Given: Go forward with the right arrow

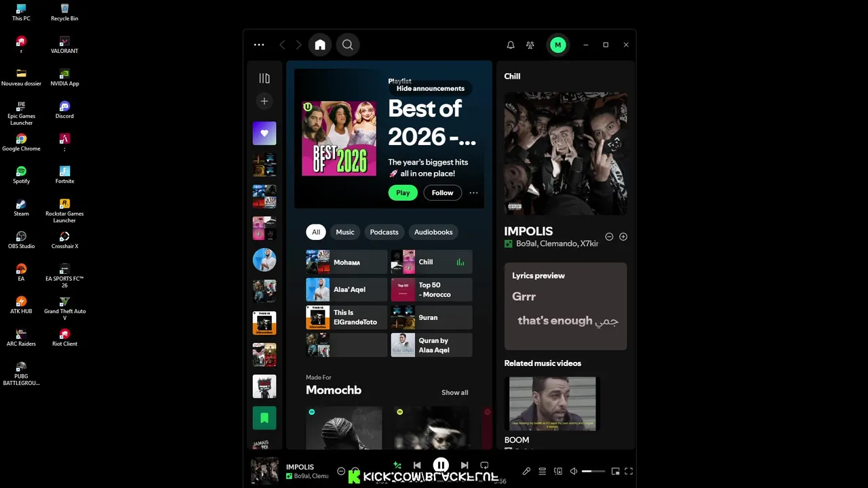Looking at the screenshot, I should click(x=298, y=45).
